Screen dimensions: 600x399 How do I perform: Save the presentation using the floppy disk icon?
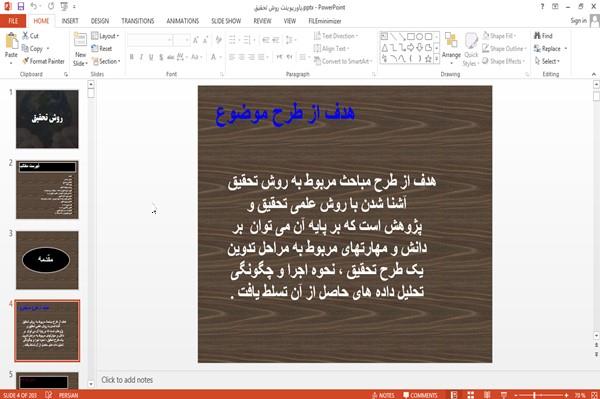(x=21, y=7)
